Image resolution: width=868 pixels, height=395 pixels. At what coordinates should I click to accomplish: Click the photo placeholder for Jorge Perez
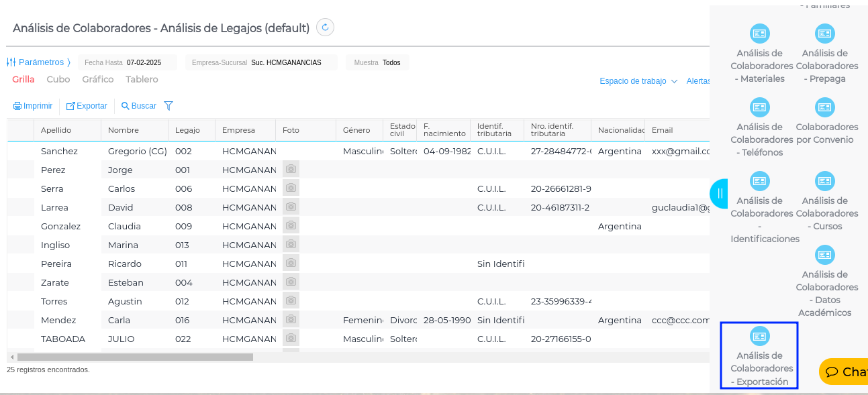[x=291, y=170]
